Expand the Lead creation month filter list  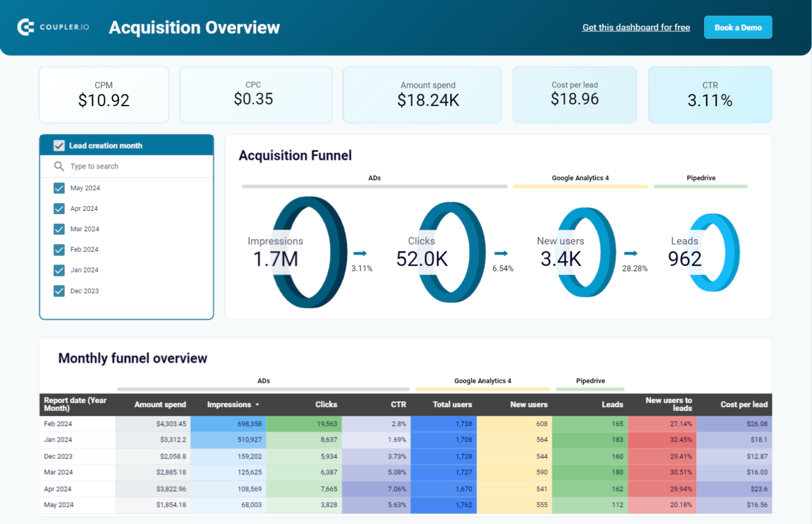106,145
